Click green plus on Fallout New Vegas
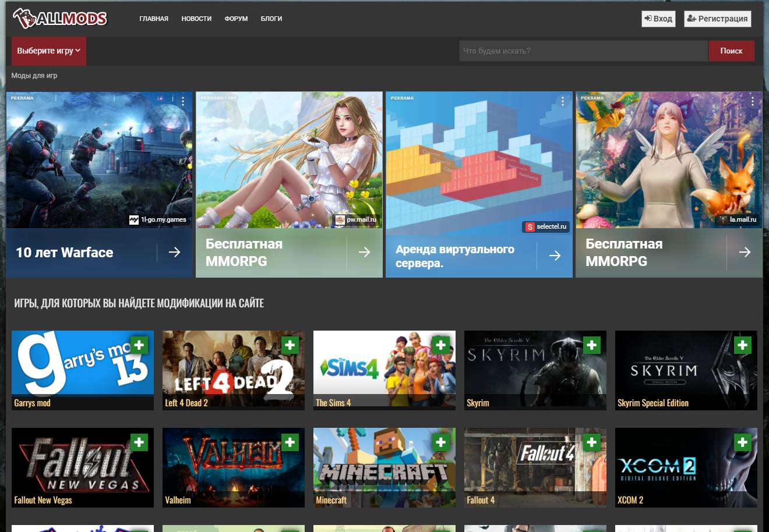The width and height of the screenshot is (769, 532). [x=139, y=442]
